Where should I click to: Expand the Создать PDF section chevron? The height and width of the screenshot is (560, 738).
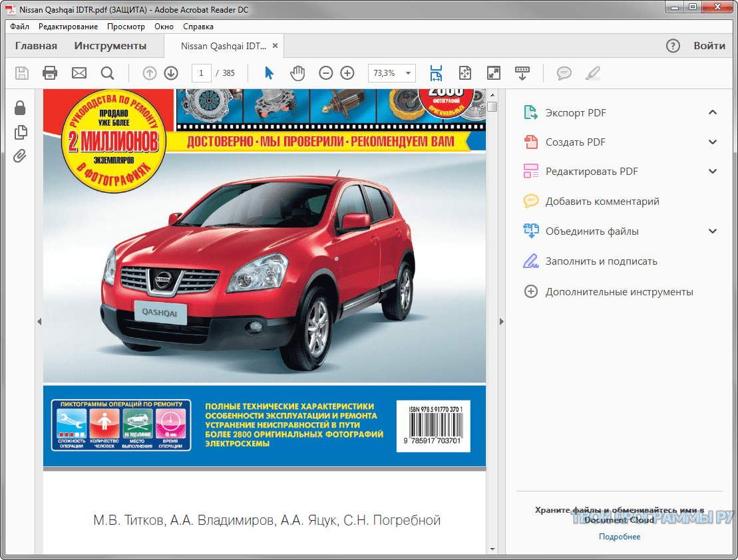click(x=713, y=142)
